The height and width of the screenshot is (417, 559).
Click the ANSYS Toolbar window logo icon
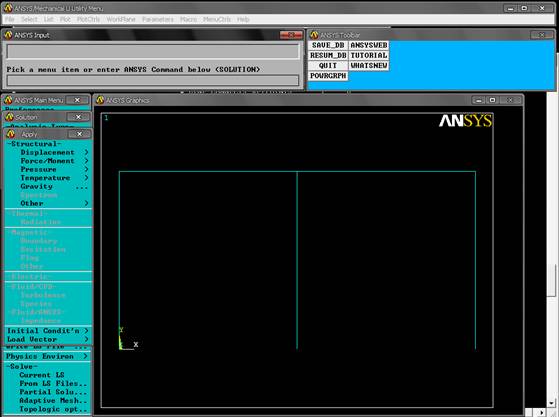tap(314, 35)
